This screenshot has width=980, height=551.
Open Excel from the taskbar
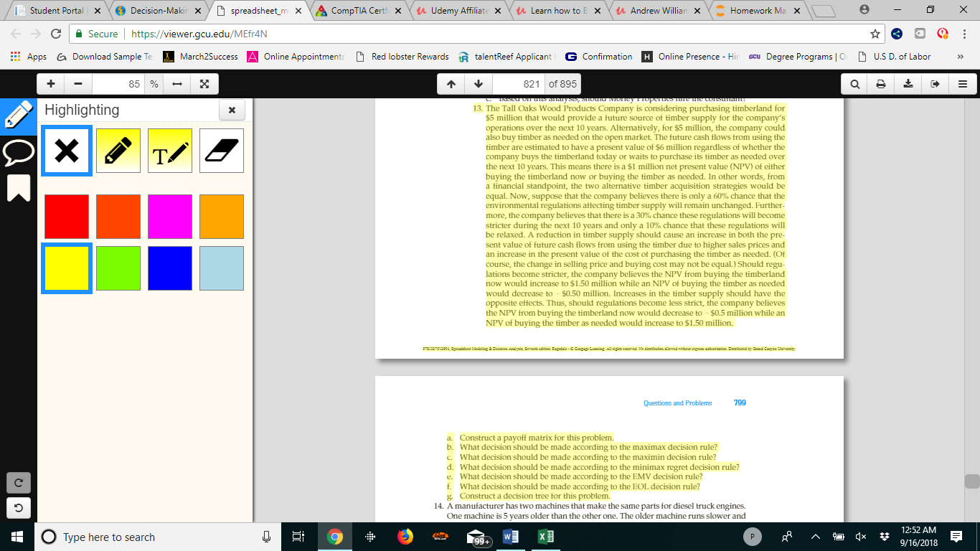coord(545,537)
